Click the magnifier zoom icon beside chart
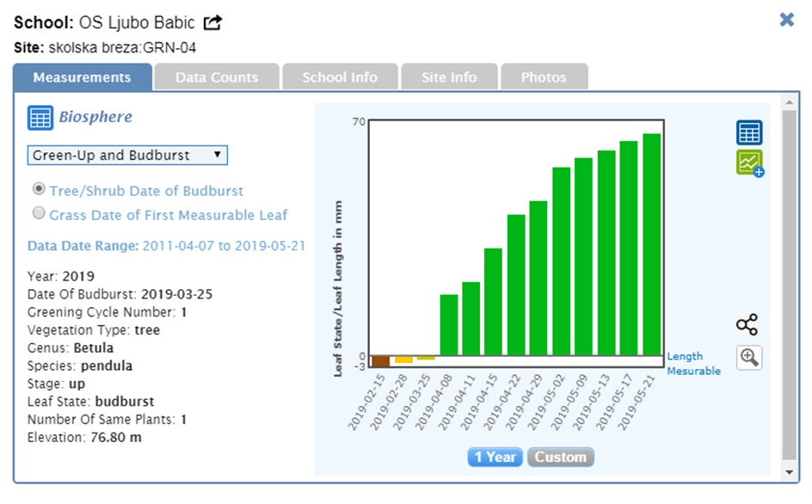812x504 pixels. coord(749,358)
